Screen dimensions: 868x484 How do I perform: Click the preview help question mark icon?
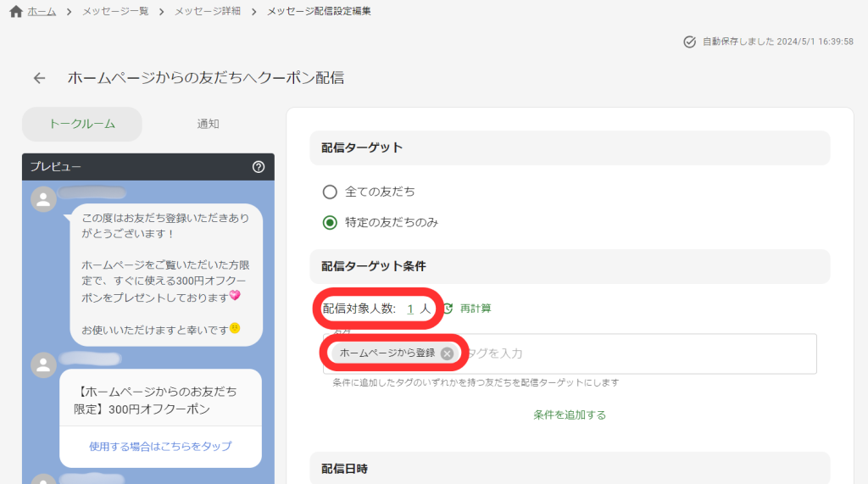259,167
